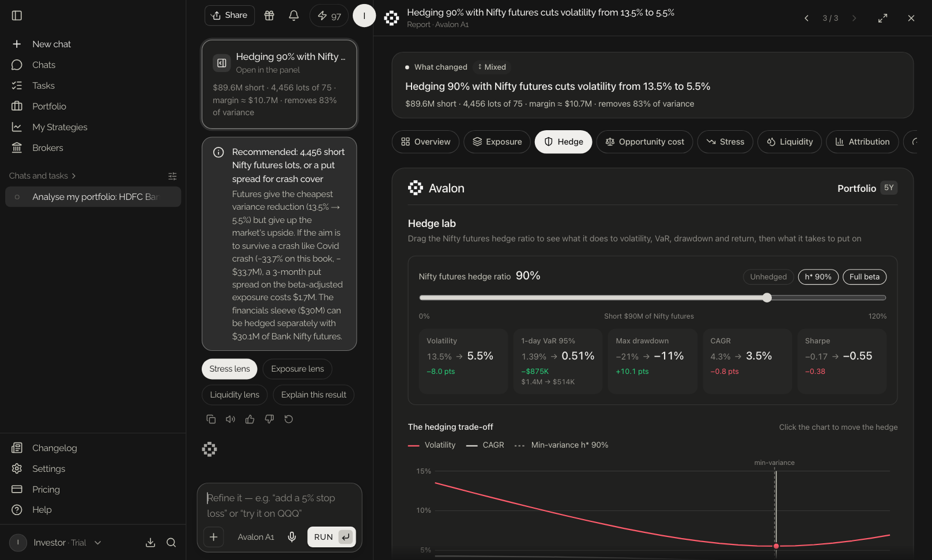Go to previous report page
The width and height of the screenshot is (932, 560).
click(806, 18)
